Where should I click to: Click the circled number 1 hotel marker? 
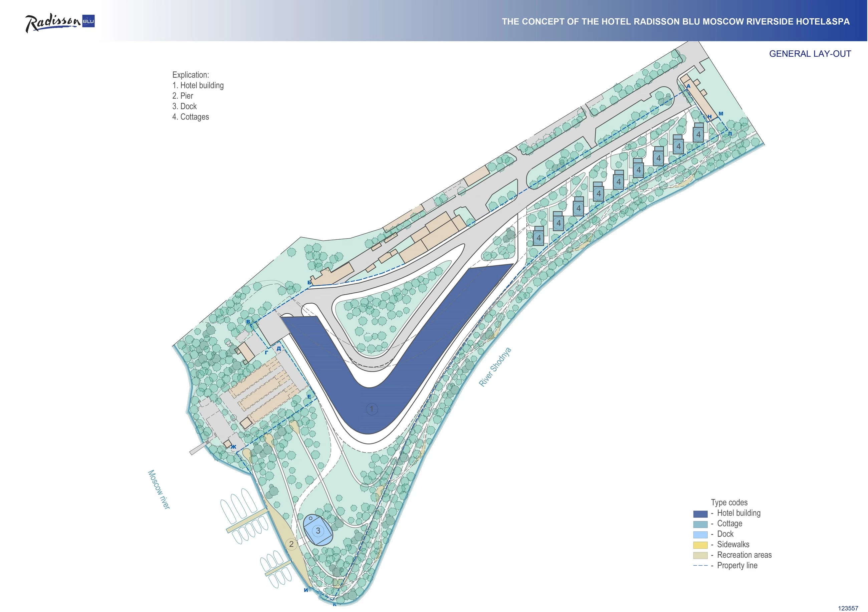point(372,409)
